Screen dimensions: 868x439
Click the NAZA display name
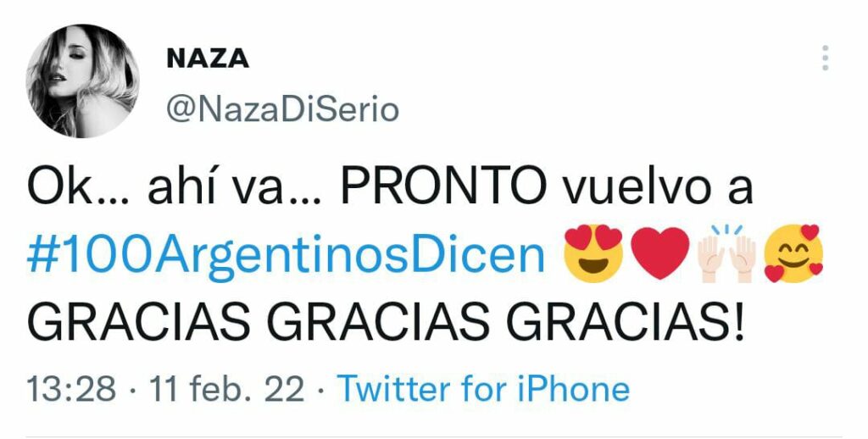[208, 58]
